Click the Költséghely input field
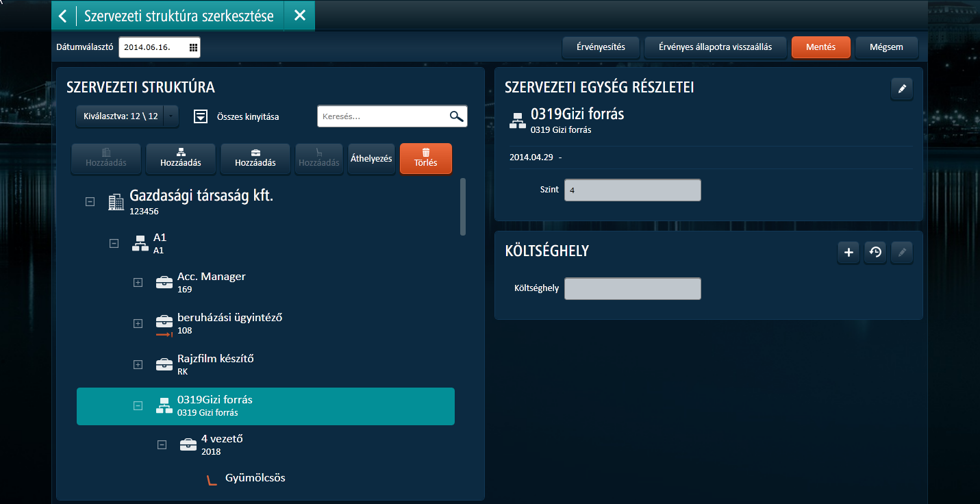The width and height of the screenshot is (980, 504). pos(632,288)
